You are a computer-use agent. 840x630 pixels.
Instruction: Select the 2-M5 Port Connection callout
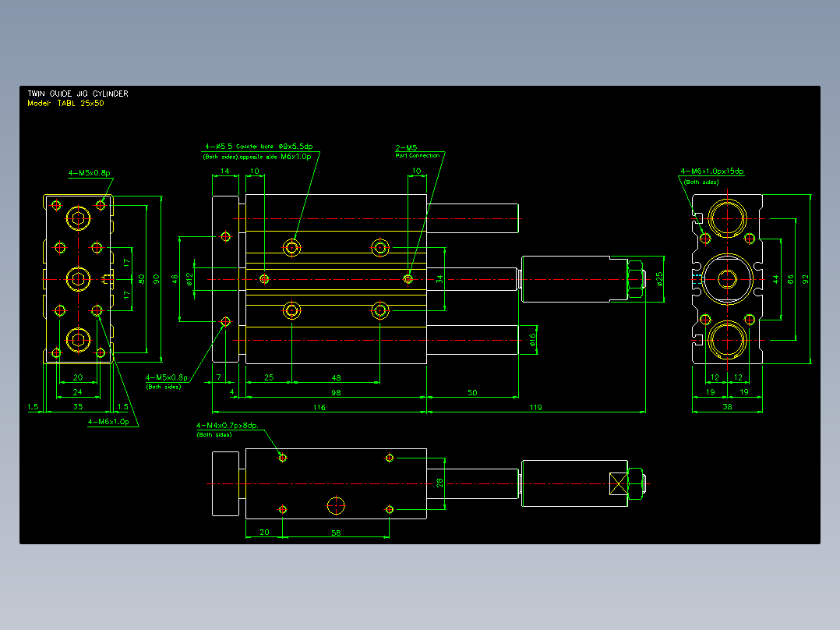418,151
